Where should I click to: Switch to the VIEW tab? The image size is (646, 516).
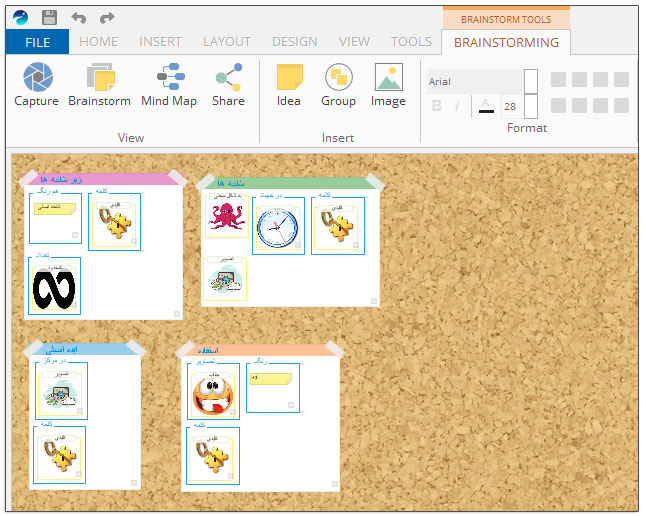click(x=354, y=42)
